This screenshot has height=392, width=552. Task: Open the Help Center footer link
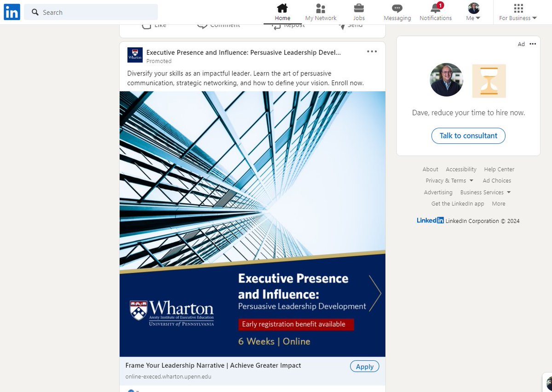pos(499,169)
